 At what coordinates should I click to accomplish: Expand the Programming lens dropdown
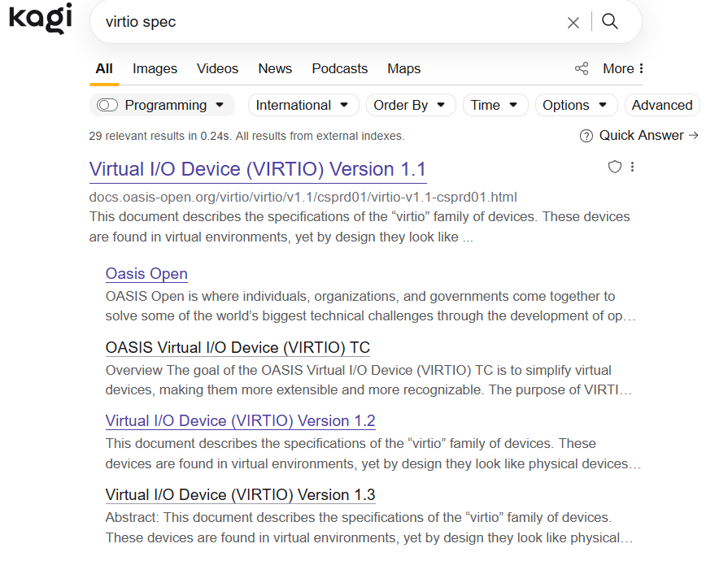tap(220, 106)
